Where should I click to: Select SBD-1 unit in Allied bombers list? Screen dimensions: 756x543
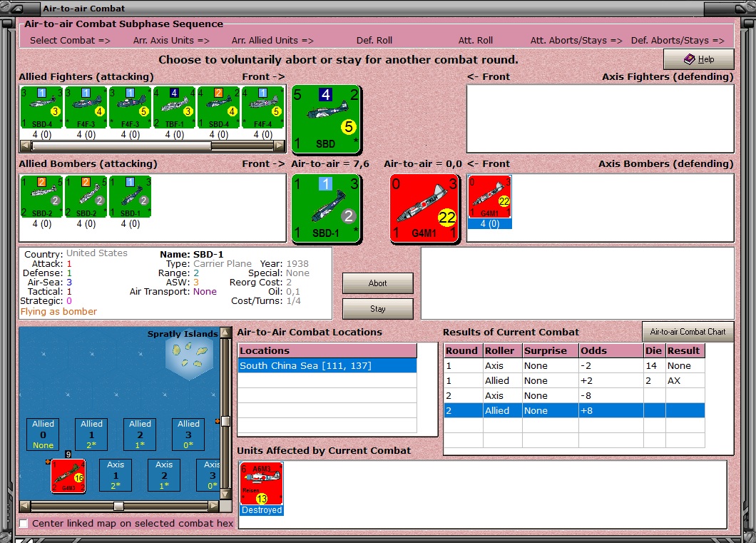point(131,197)
